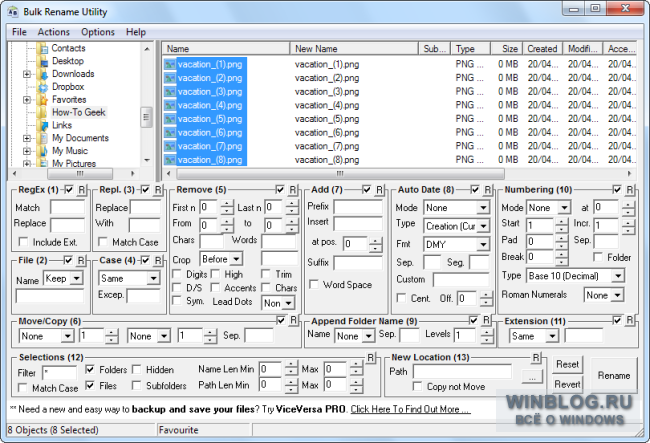This screenshot has height=443, width=650.
Task: Click image icon of vacation_(1).png
Action: point(169,65)
